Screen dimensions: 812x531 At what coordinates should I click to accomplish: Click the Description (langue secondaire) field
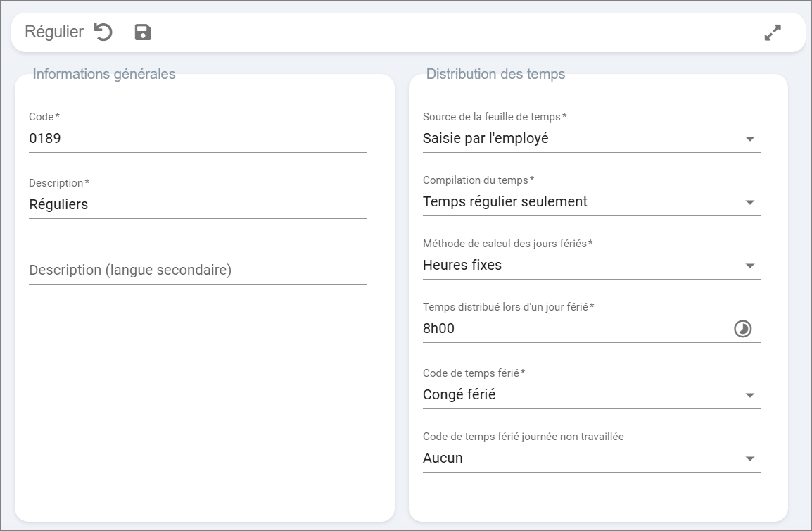[197, 270]
